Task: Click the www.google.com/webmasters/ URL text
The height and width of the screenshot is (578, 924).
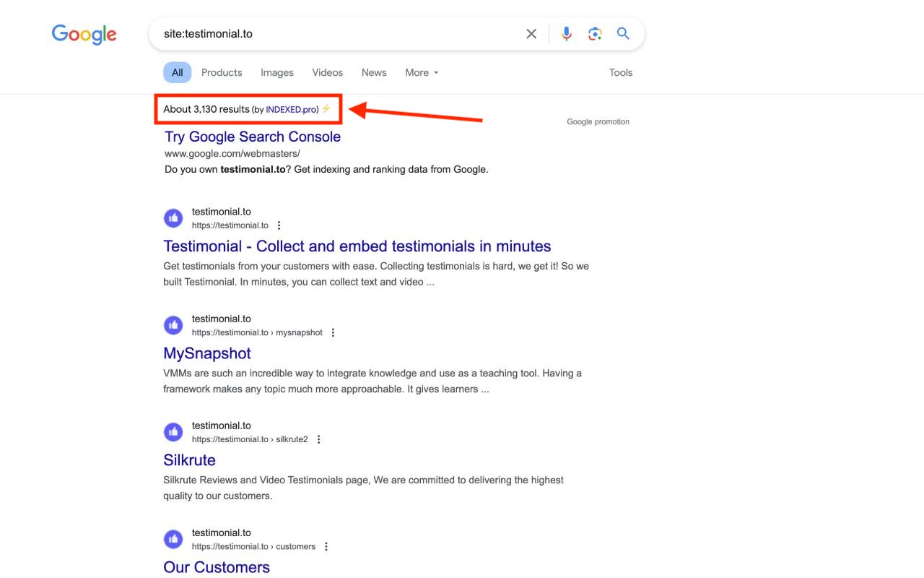Action: click(x=232, y=154)
